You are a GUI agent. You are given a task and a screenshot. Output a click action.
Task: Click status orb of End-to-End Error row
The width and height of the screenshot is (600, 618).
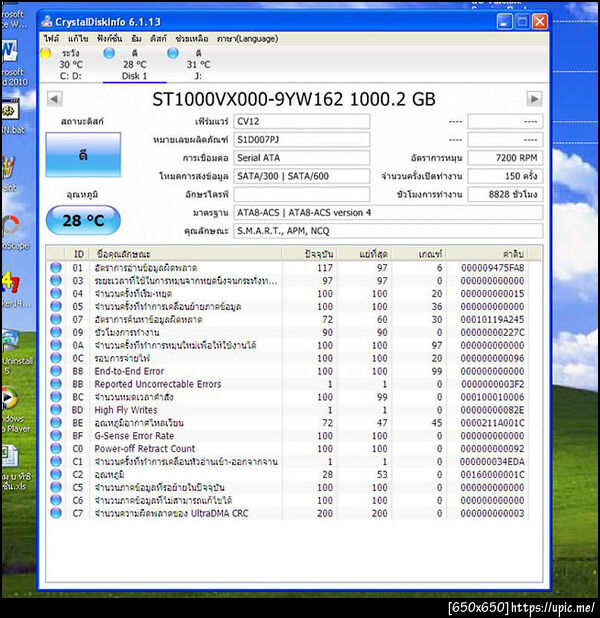click(x=56, y=371)
